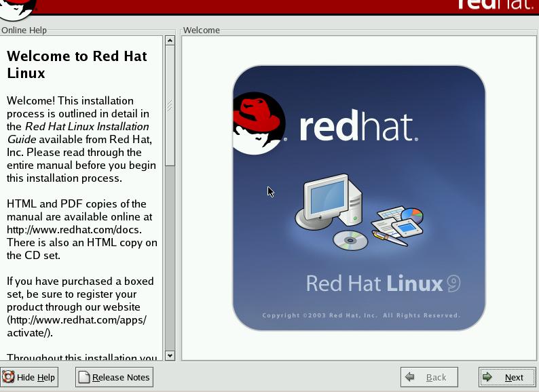Click the help panel scroll up arrow

pos(170,41)
